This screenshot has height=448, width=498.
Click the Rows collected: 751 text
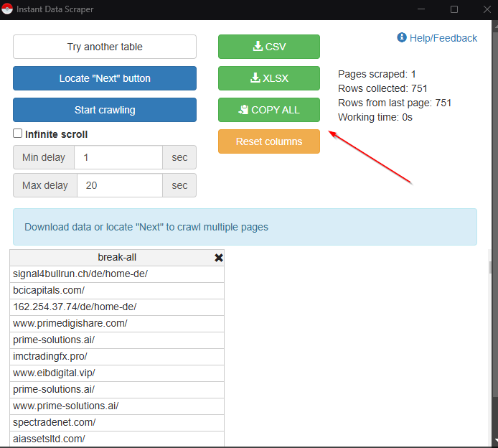coord(382,88)
